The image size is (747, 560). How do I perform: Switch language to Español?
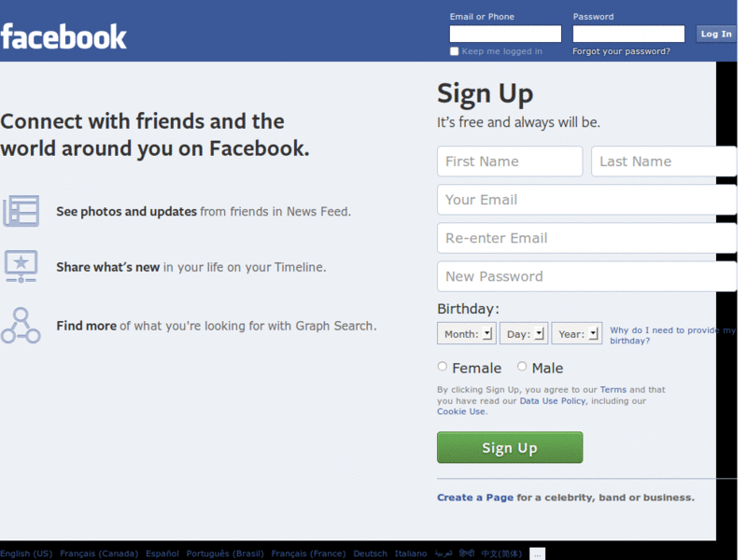pyautogui.click(x=162, y=553)
